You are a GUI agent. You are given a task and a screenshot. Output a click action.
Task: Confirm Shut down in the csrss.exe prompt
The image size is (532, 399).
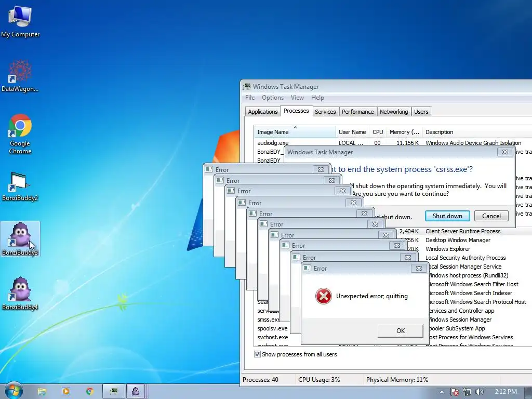tap(447, 216)
